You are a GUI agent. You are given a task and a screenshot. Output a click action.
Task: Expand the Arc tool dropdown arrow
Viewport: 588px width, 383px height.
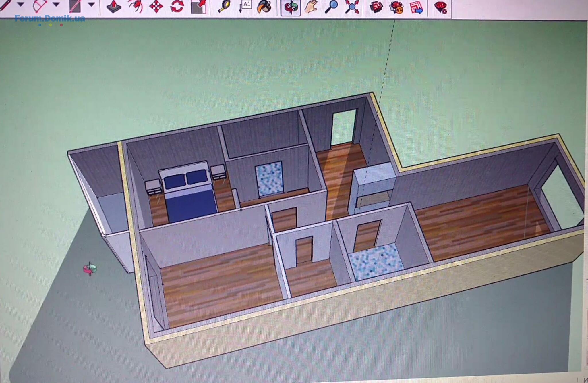pos(56,5)
